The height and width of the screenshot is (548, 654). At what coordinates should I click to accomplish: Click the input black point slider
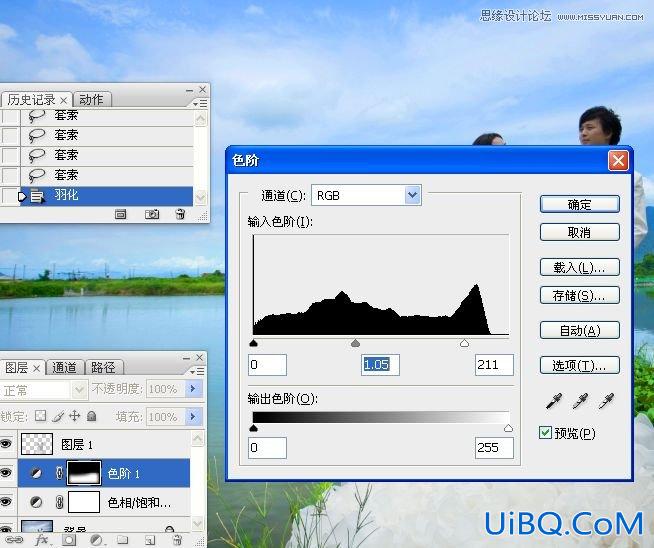253,343
